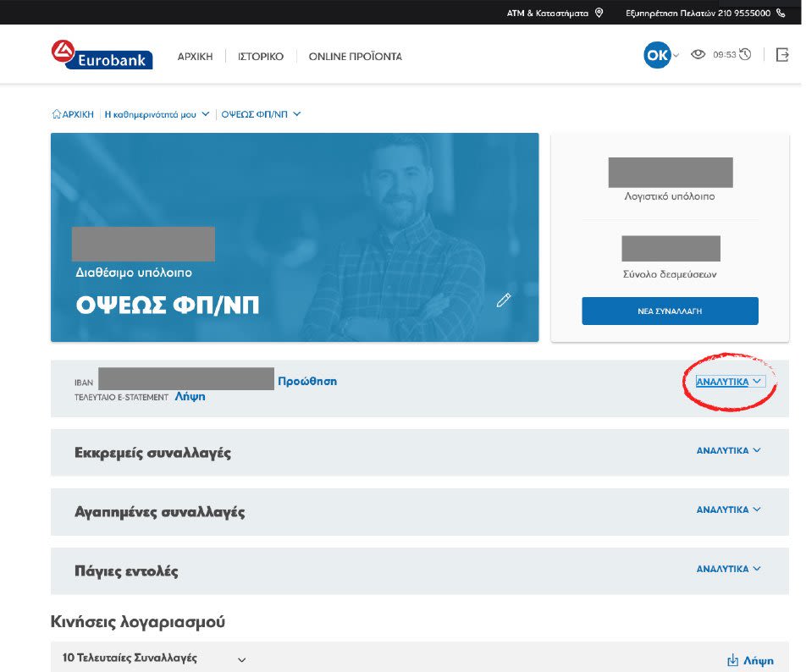
Task: Click the home icon in breadcrumb
Action: (57, 114)
